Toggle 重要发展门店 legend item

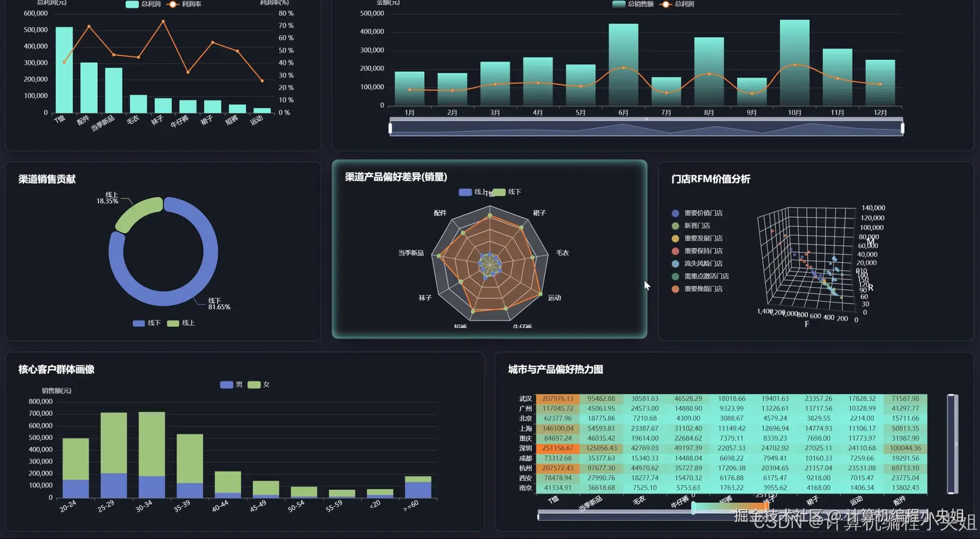pos(697,238)
